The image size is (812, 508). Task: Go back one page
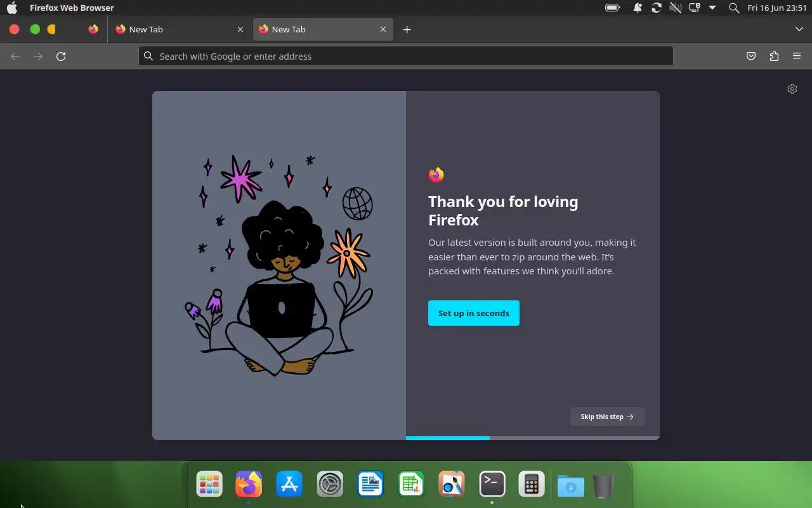15,56
